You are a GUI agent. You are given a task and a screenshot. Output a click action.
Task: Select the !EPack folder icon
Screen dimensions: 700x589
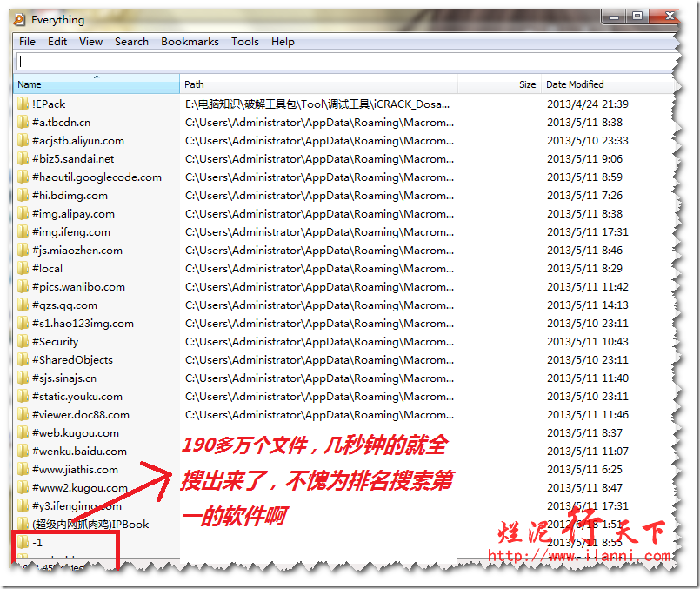coord(23,104)
